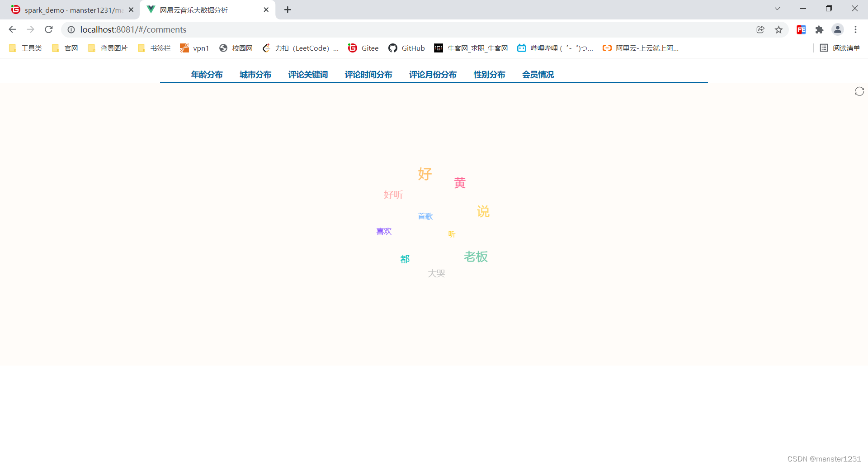The image size is (868, 466).
Task: Open the 评论时间分布 menu item
Action: point(368,75)
